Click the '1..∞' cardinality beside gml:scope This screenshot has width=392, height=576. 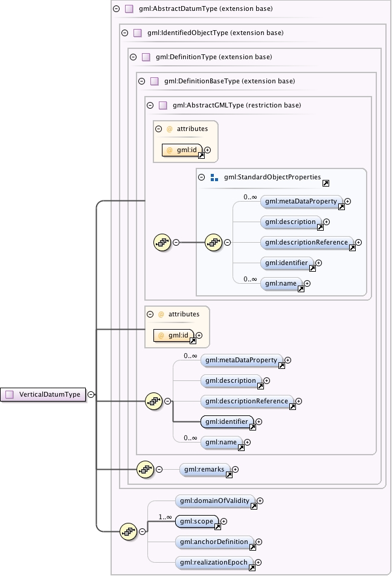click(165, 517)
